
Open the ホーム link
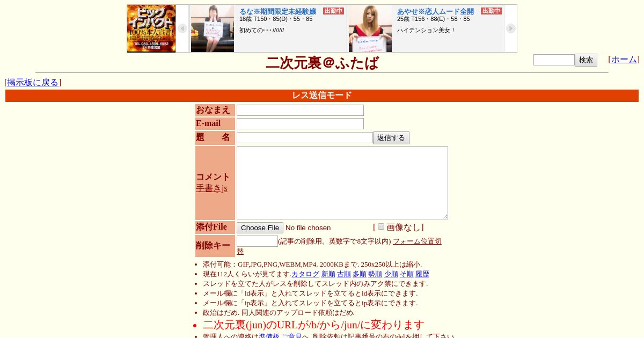click(624, 60)
